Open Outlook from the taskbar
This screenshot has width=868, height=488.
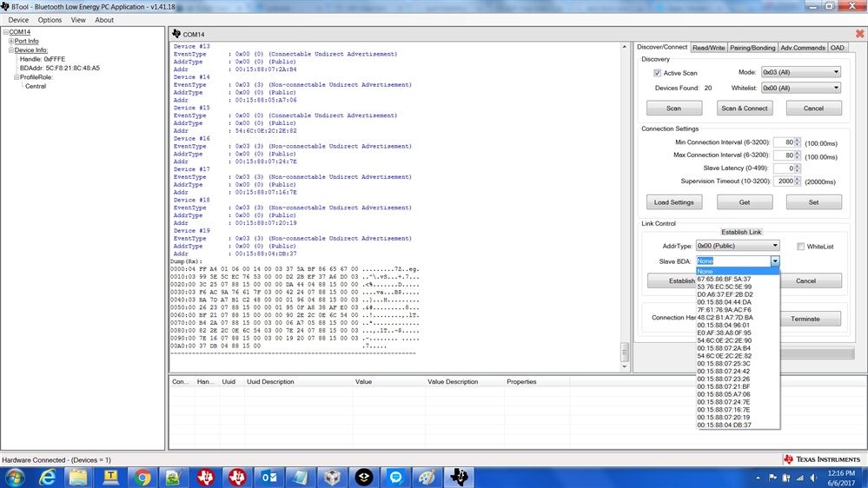pyautogui.click(x=269, y=477)
